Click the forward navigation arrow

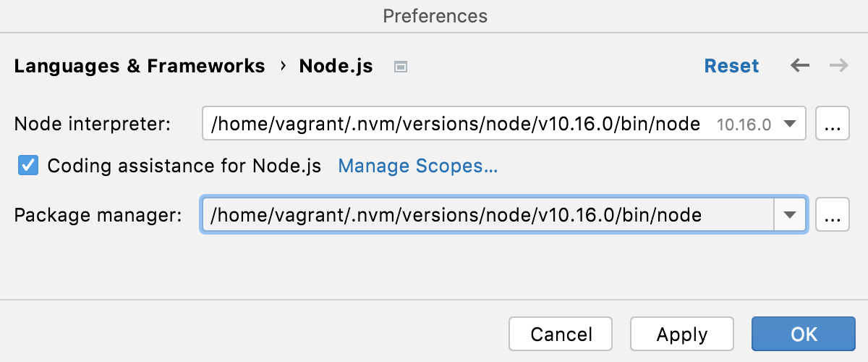coord(839,66)
